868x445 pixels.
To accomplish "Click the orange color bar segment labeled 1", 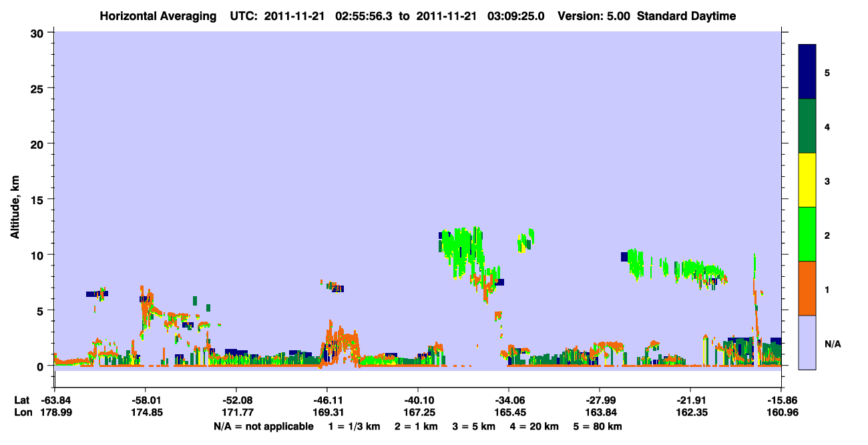I will click(x=807, y=288).
